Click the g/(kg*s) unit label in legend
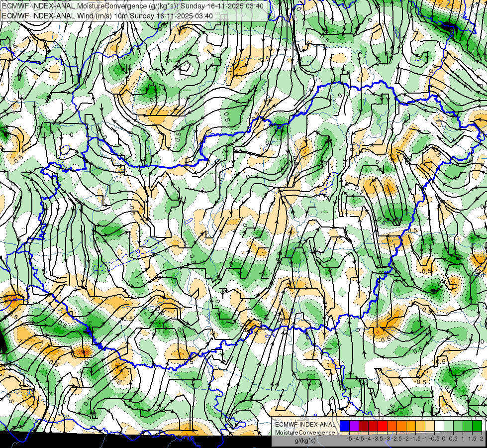 [x=305, y=441]
